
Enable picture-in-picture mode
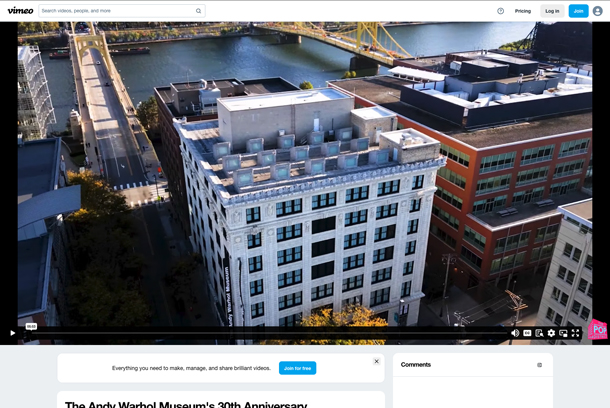pos(563,333)
